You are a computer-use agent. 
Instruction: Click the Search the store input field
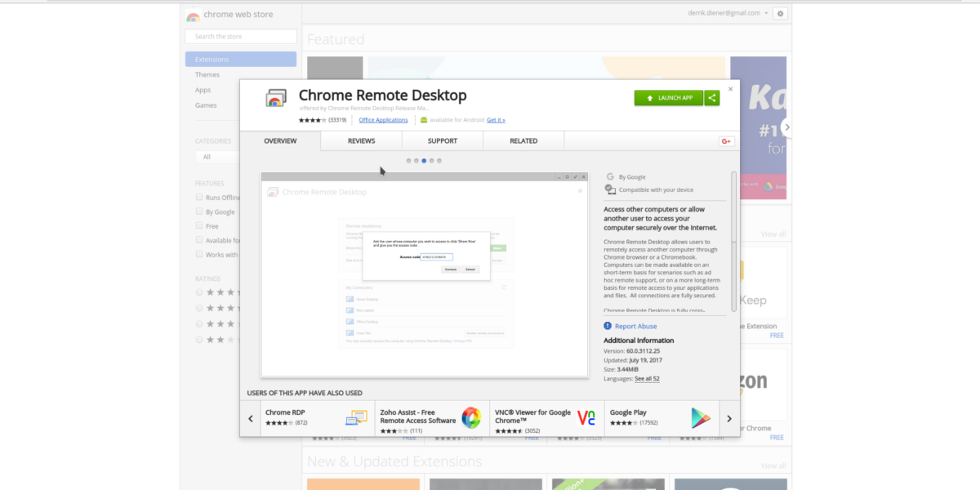click(240, 36)
